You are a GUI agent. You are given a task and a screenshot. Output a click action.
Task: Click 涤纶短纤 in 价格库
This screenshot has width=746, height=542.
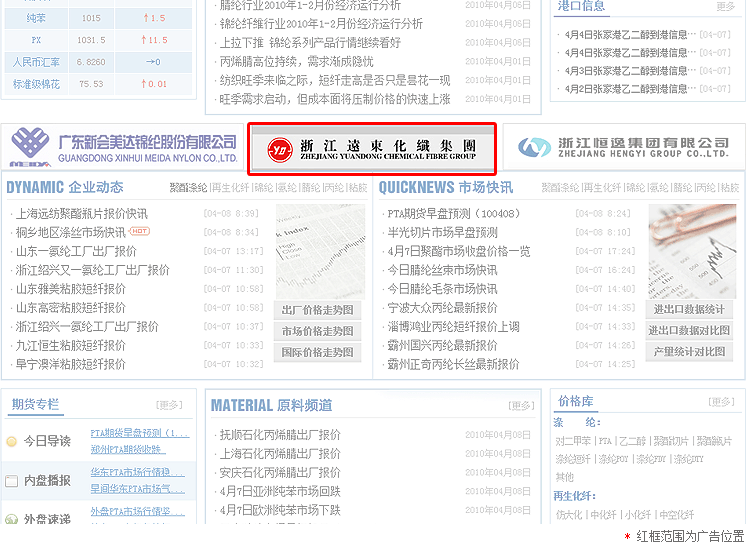(573, 459)
